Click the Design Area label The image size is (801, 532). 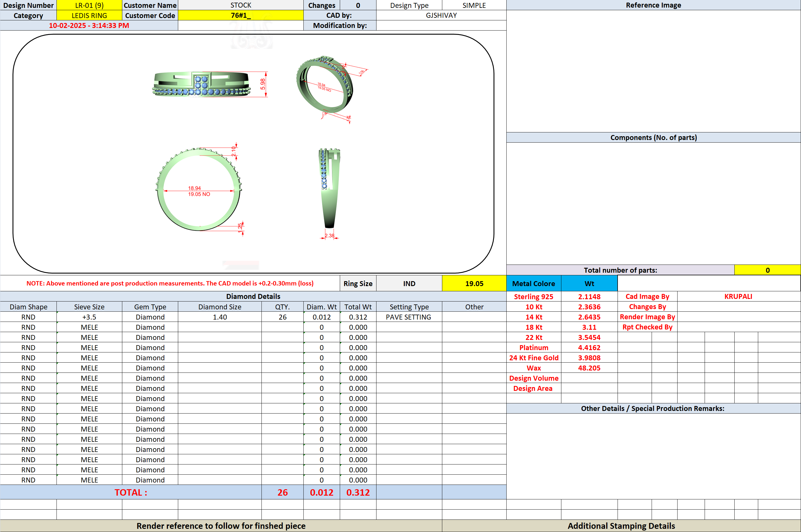(x=533, y=388)
